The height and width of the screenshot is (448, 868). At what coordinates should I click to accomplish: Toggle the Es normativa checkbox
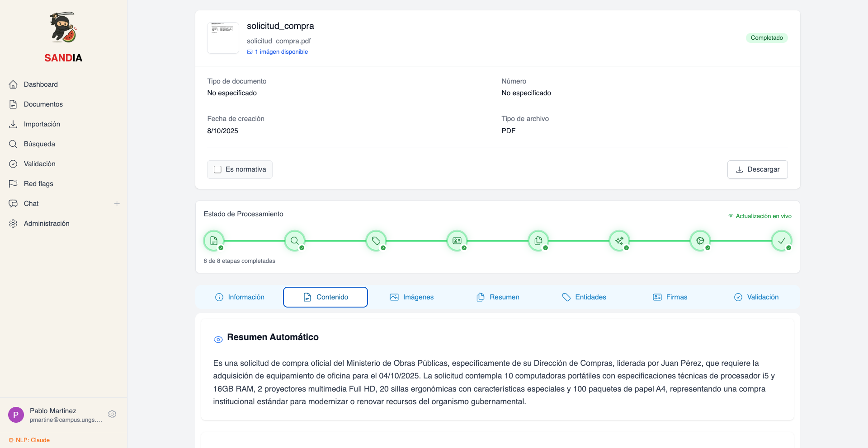click(x=217, y=169)
